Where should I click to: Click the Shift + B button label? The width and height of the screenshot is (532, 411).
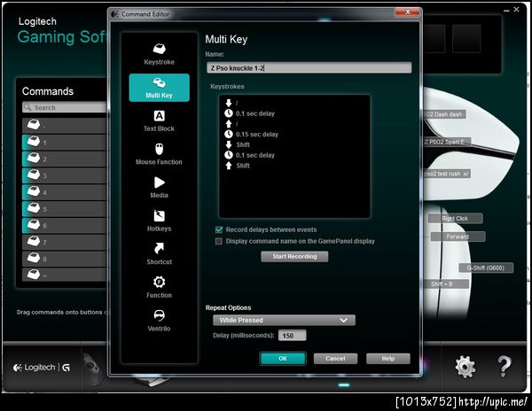click(445, 284)
